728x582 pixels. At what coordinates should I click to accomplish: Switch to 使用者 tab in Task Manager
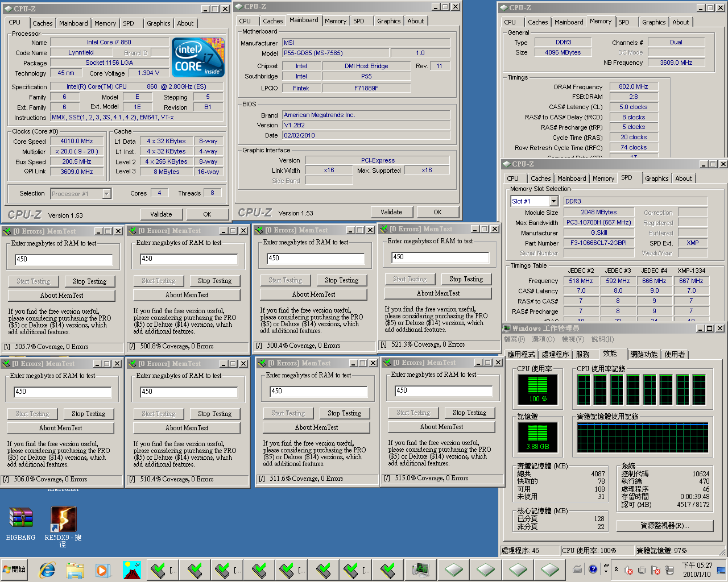pos(675,354)
